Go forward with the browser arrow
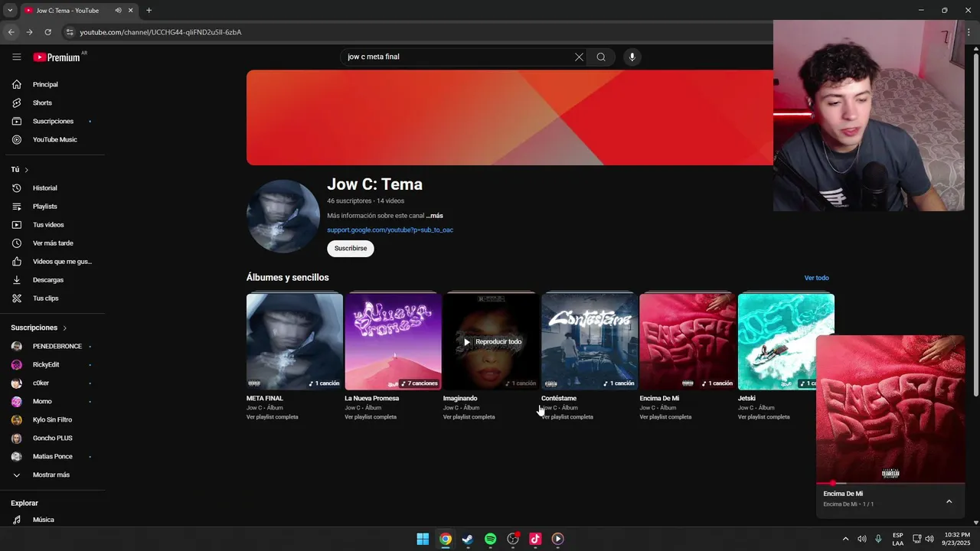 pyautogui.click(x=29, y=32)
